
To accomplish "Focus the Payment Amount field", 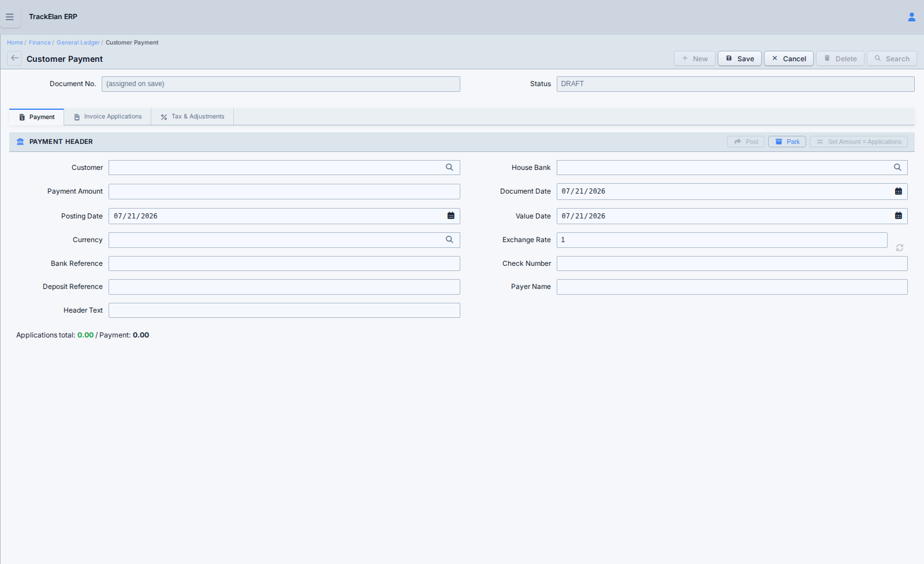I will (x=284, y=191).
